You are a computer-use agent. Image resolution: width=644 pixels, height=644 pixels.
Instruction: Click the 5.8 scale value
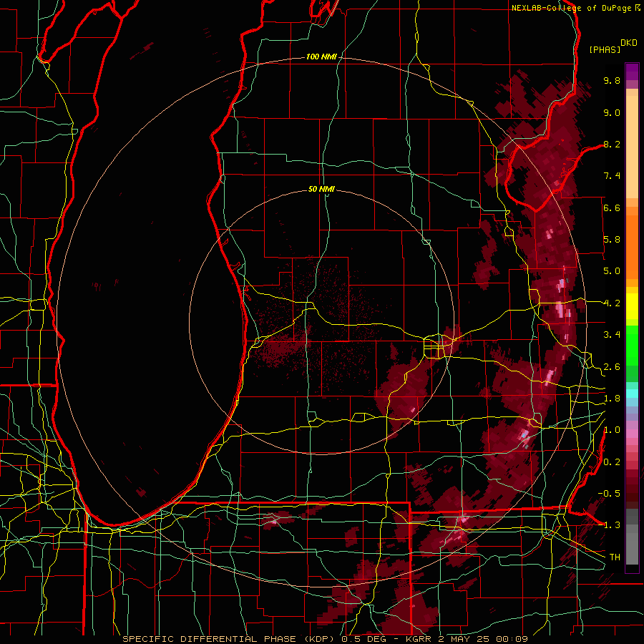click(x=612, y=240)
